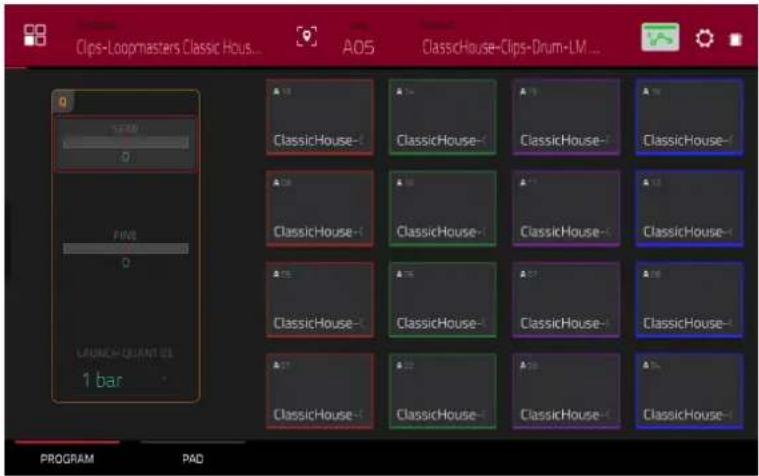Screen dimensions: 759x476
Task: Select blue pad 16 in top row
Action: tap(689, 117)
